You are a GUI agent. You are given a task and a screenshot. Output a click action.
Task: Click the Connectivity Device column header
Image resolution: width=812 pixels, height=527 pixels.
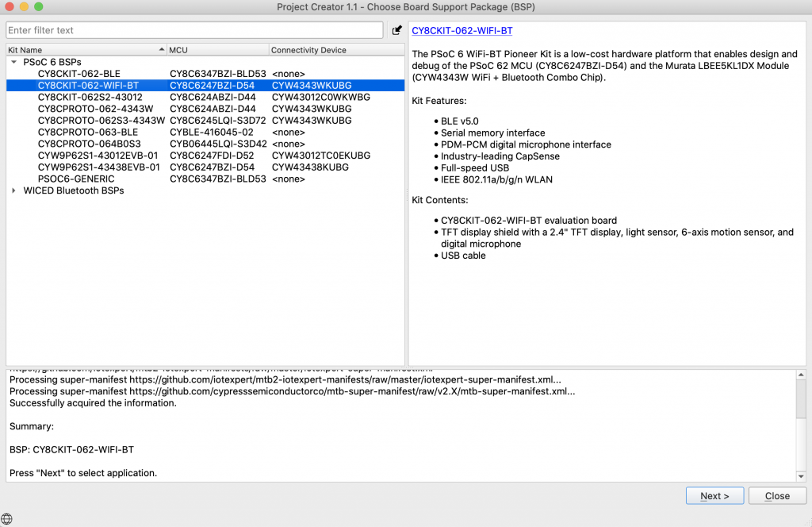336,50
